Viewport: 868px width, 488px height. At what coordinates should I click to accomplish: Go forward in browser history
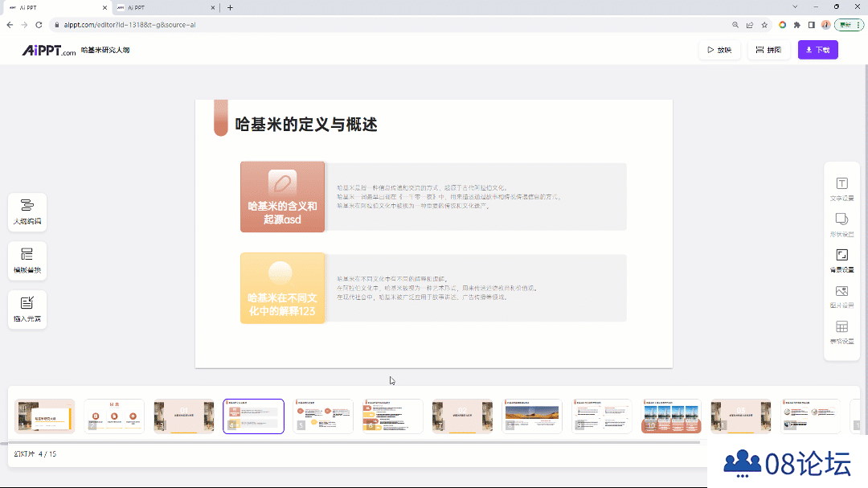24,25
